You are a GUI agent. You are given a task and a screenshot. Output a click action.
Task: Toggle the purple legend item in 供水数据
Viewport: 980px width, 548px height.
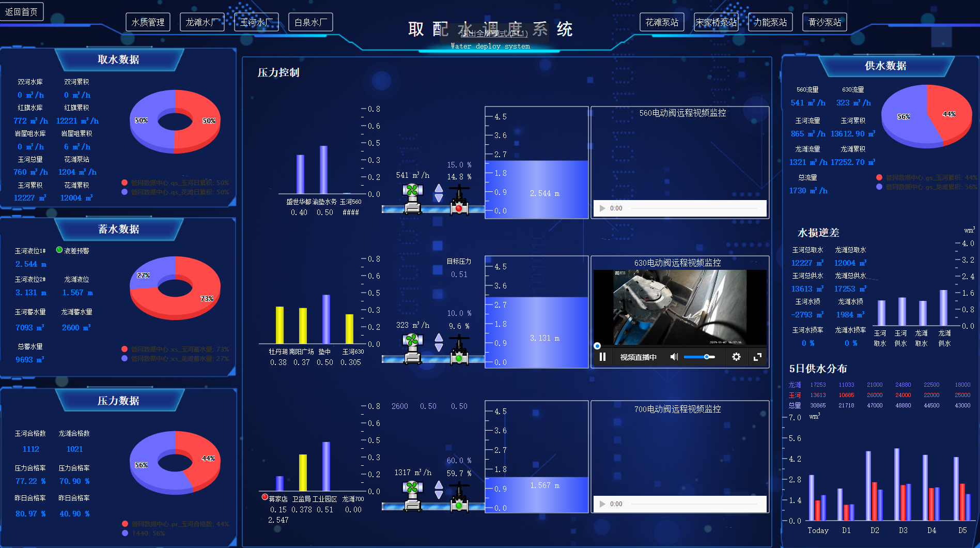[879, 187]
